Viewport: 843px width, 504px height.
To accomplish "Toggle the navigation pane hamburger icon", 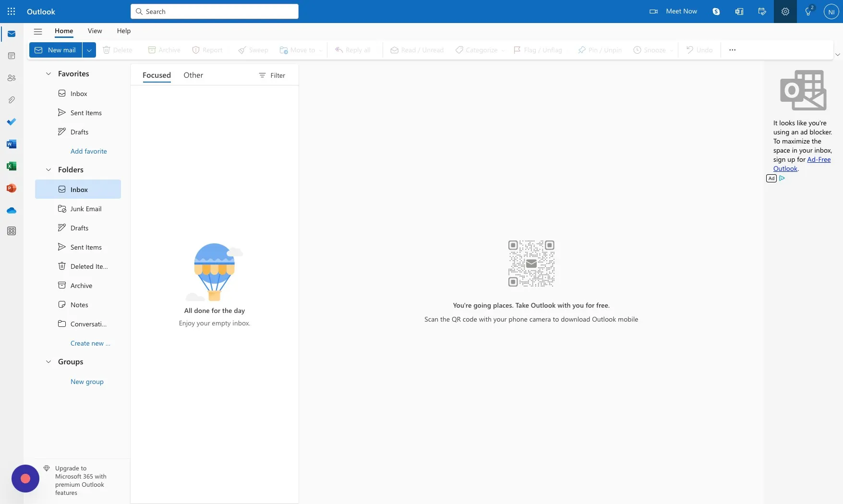I will coord(38,31).
